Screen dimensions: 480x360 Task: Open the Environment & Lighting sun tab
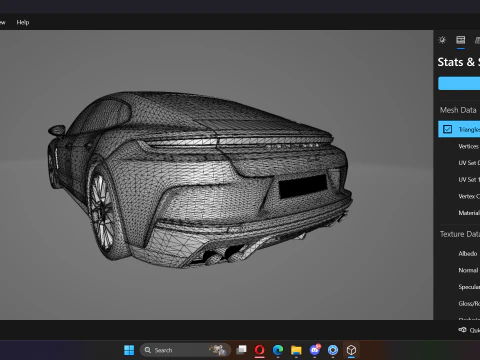coord(442,40)
